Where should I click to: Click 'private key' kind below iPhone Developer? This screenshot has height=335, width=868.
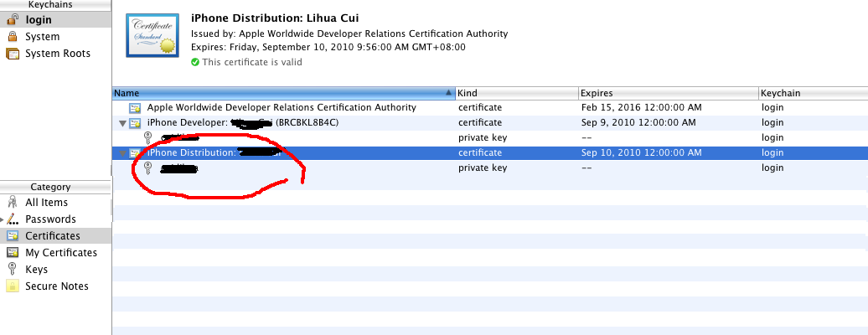[x=483, y=137]
